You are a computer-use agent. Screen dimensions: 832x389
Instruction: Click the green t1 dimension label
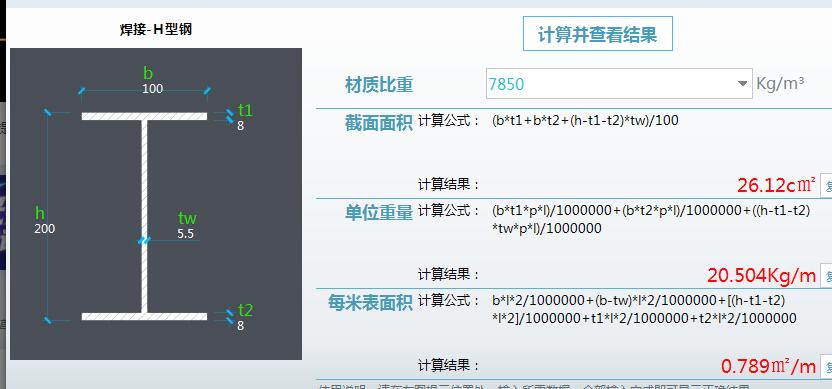pyautogui.click(x=245, y=110)
